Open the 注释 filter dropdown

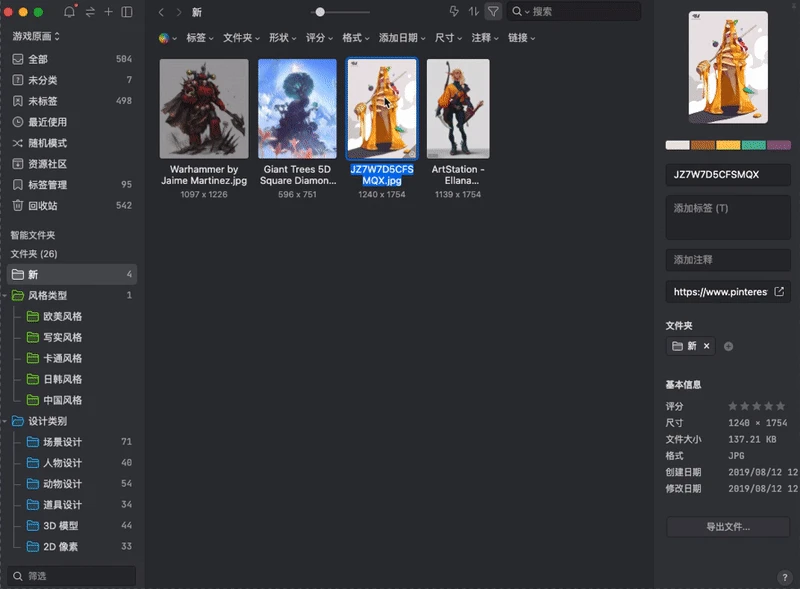(x=485, y=38)
